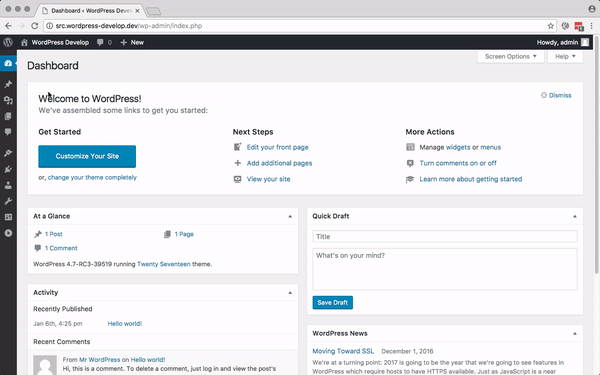This screenshot has height=375, width=600.
Task: Open the Twenty Seventeen theme link
Action: tap(163, 264)
